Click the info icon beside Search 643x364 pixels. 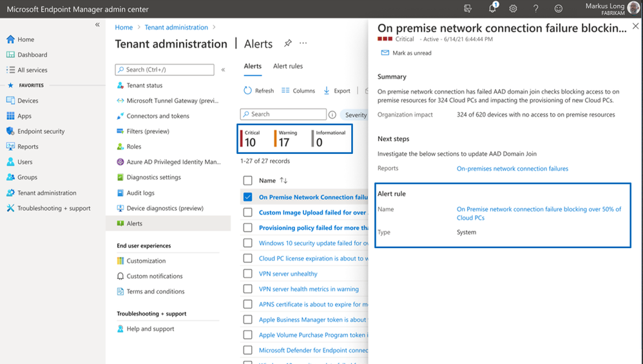click(332, 115)
